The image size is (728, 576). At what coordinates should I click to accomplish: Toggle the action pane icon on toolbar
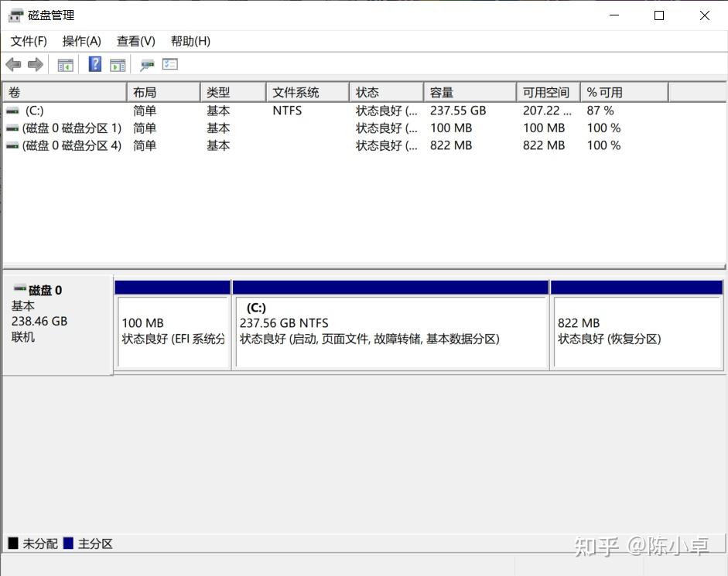[x=118, y=64]
